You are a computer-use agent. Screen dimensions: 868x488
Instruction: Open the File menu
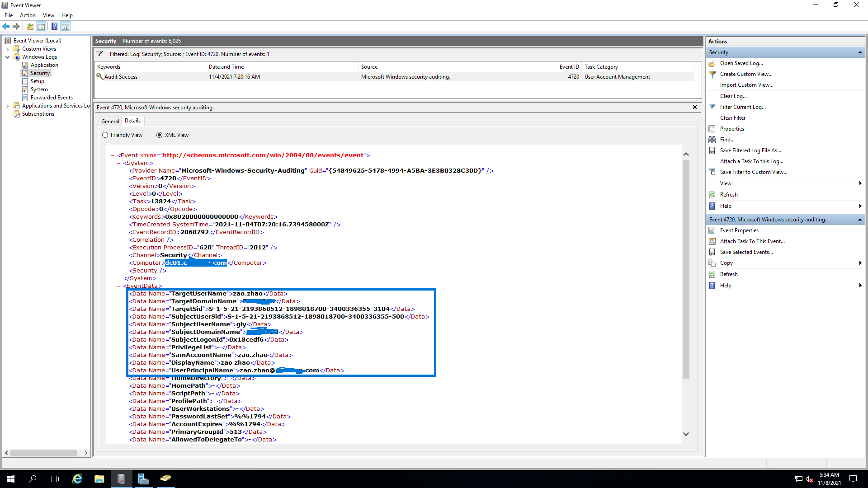pyautogui.click(x=9, y=15)
